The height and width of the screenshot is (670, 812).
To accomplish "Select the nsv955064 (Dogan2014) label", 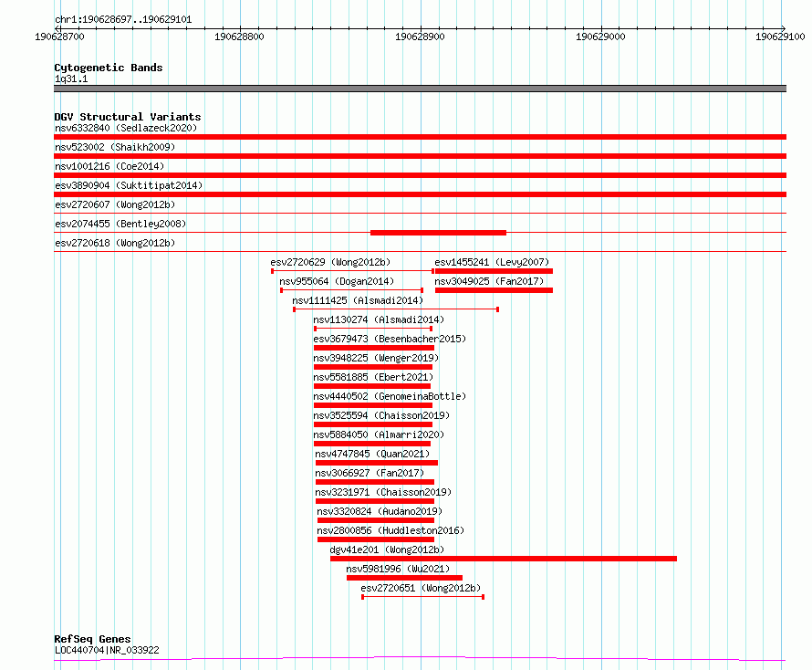I will click(337, 281).
